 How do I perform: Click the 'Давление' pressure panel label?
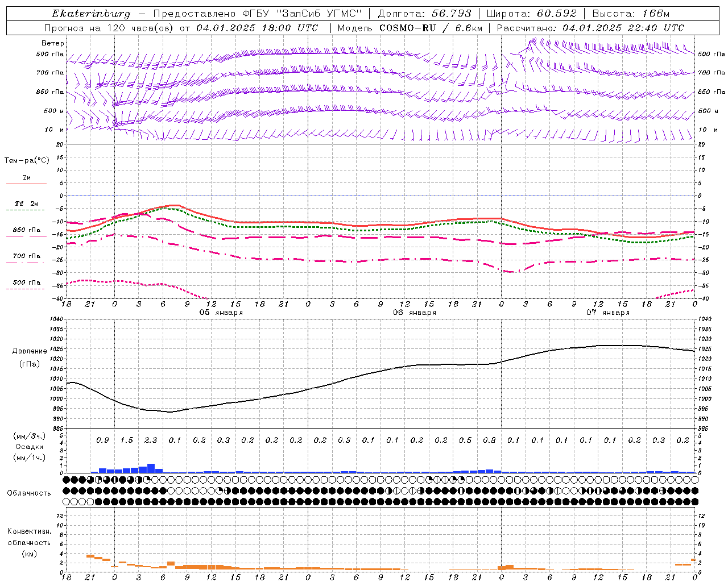click(x=30, y=351)
